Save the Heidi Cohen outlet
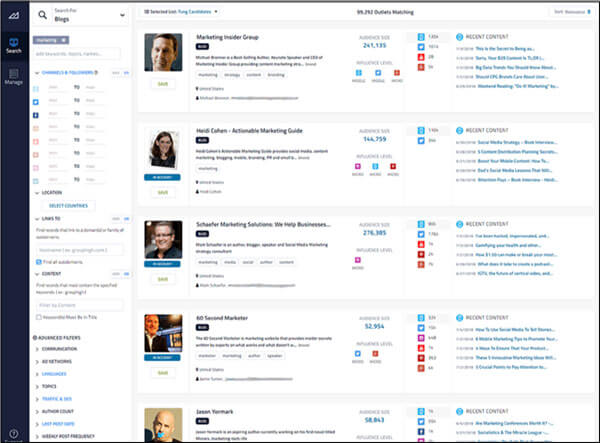This screenshot has height=443, width=600. [x=163, y=192]
